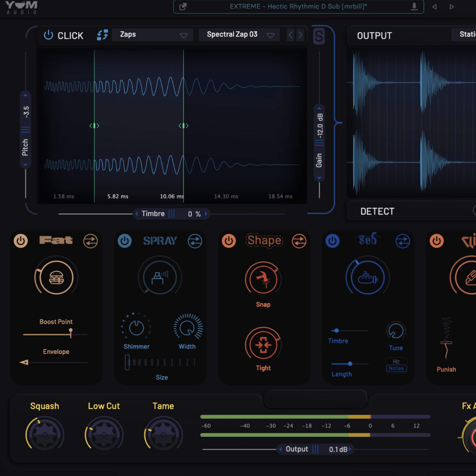This screenshot has height=476, width=476.
Task: Click the swap icon in Fat module
Action: click(90, 241)
